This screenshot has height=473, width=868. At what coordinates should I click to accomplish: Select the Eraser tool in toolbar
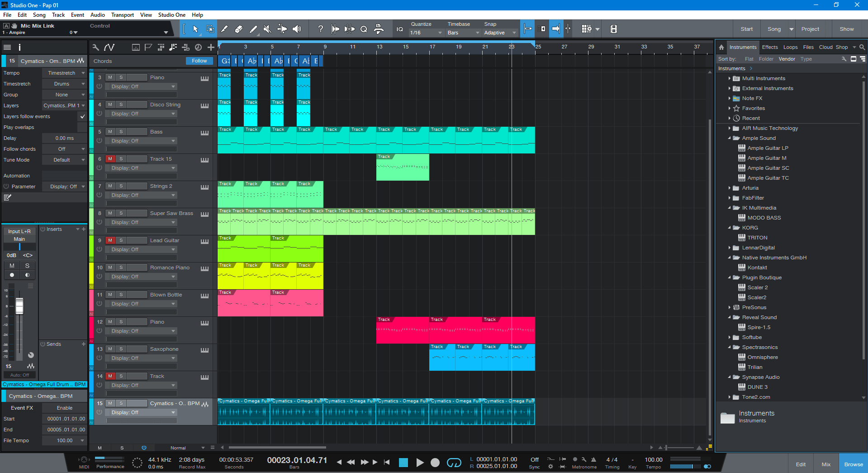(x=239, y=29)
